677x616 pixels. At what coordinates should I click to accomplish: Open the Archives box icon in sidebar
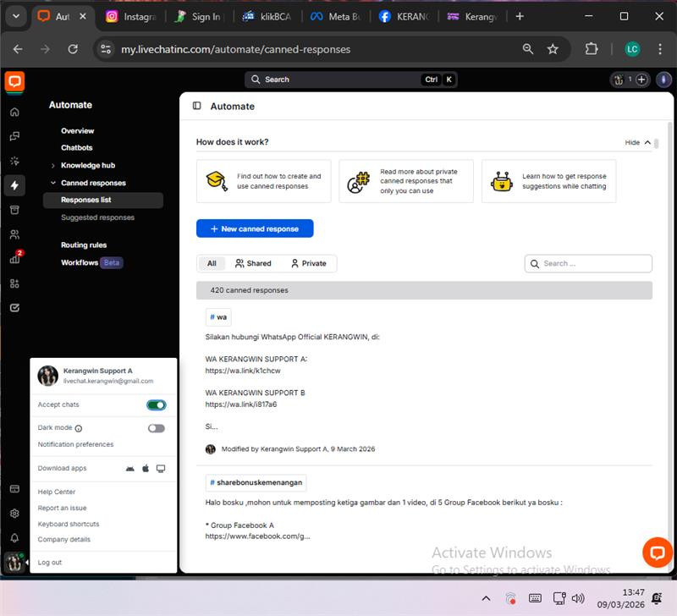pyautogui.click(x=14, y=210)
